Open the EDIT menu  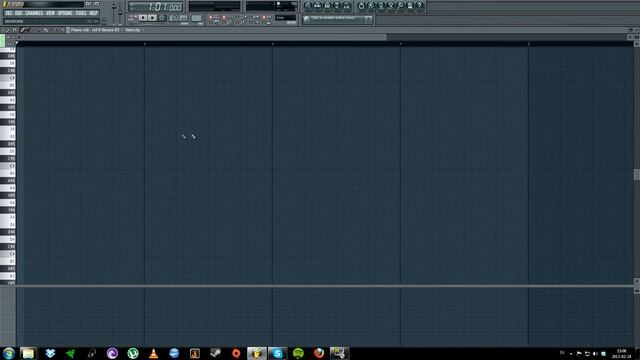tap(18, 13)
